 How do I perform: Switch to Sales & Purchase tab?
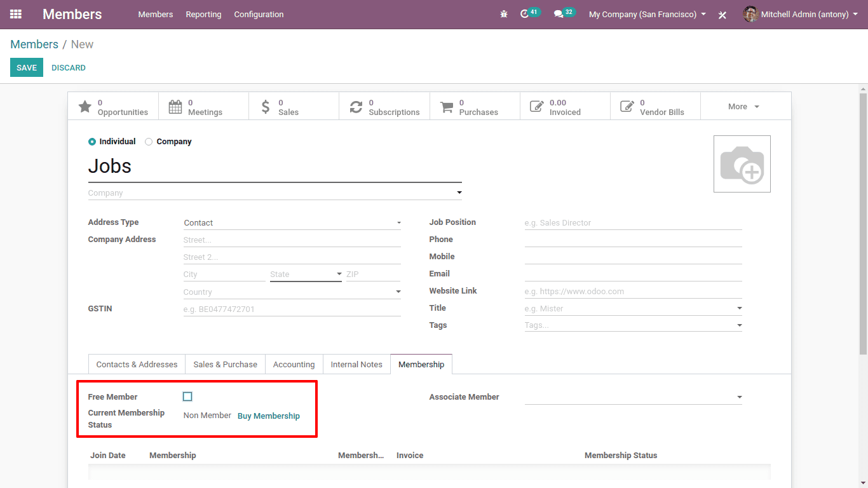225,364
